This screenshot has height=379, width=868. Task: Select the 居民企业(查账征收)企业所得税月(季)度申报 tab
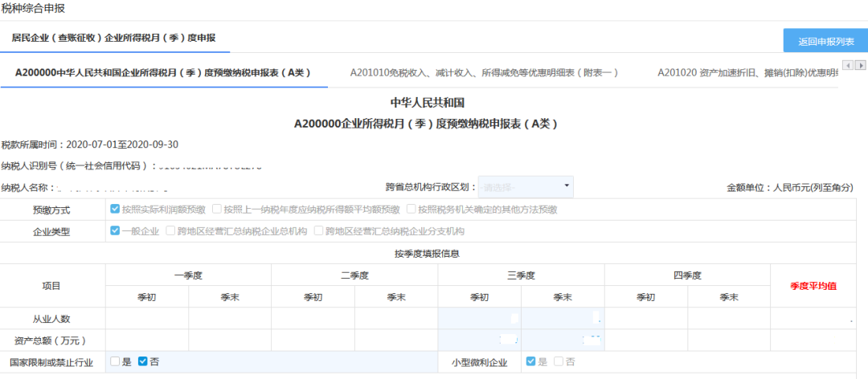point(114,39)
